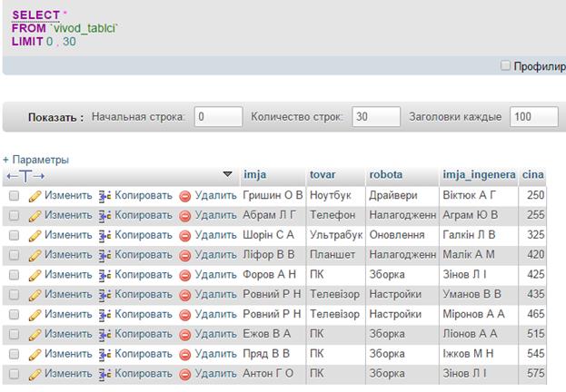Click the pencil icon in Абрам Л Г row
Screen dimensions: 566x392
35,216
